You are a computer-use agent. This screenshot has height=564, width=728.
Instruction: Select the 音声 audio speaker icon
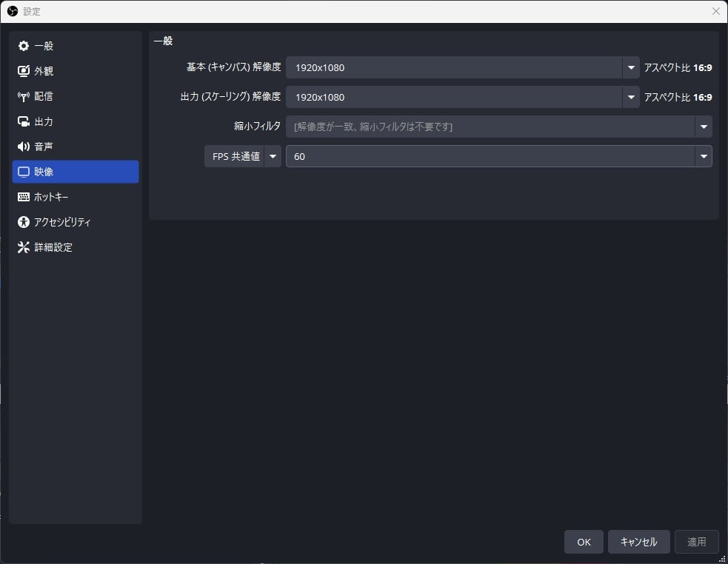pos(24,146)
